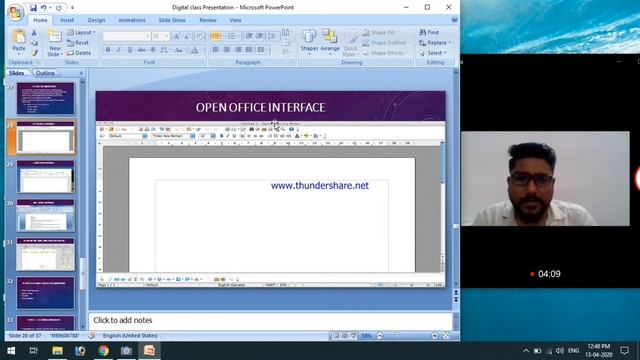Toggle Underline formatting
The width and height of the screenshot is (640, 360).
tap(130, 50)
